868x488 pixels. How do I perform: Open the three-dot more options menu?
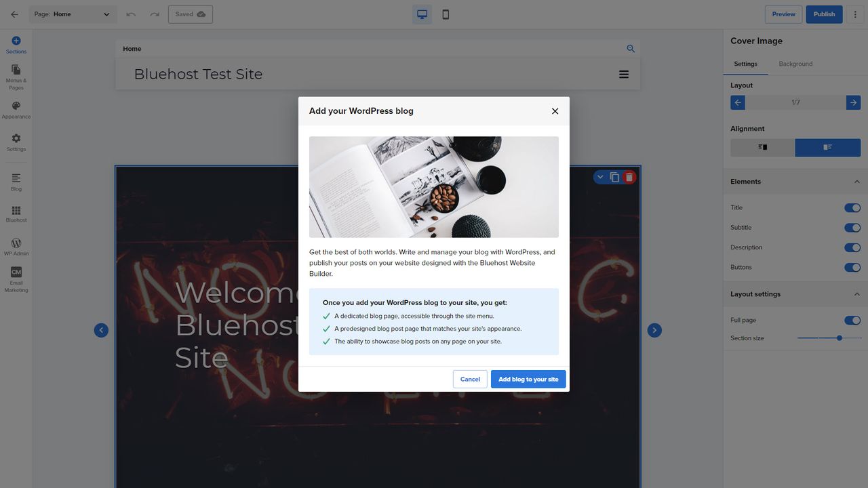tap(855, 14)
